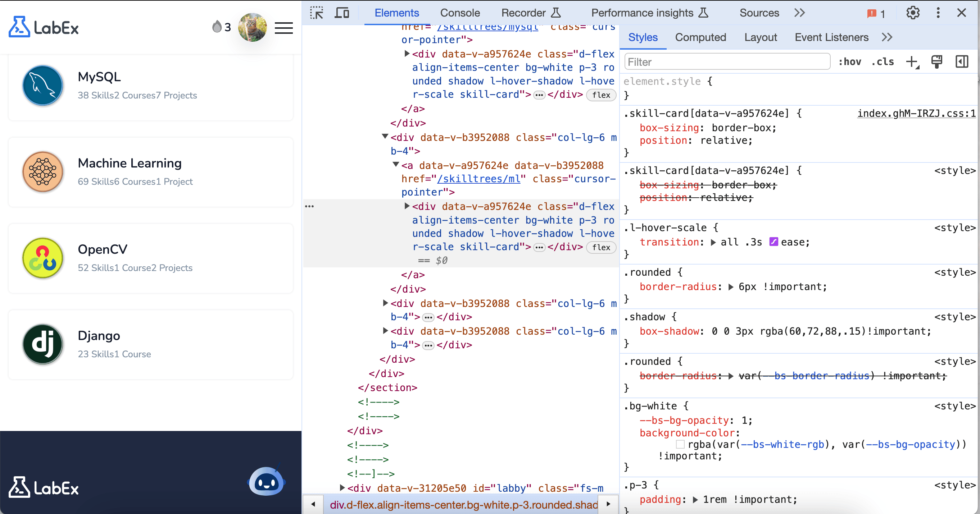Toggle the device emulation toolbar
This screenshot has height=514, width=980.
click(342, 13)
